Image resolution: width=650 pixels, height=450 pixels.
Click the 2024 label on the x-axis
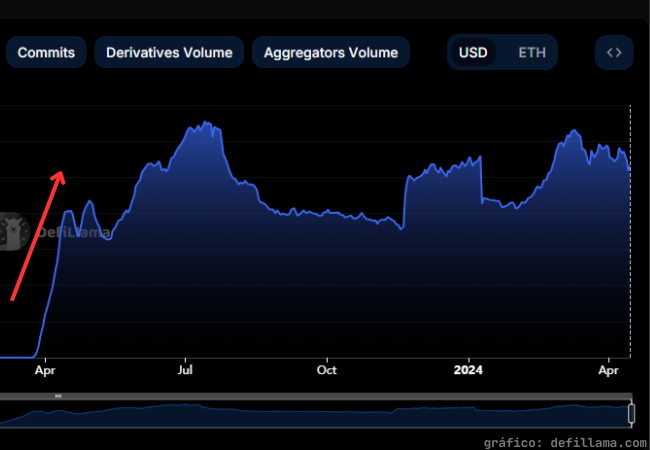[468, 370]
